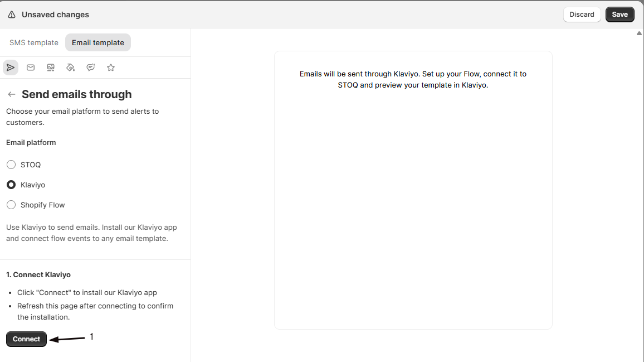This screenshot has width=644, height=362.
Task: Click the "1. Connect Klaviyo" heading
Action: click(x=38, y=275)
